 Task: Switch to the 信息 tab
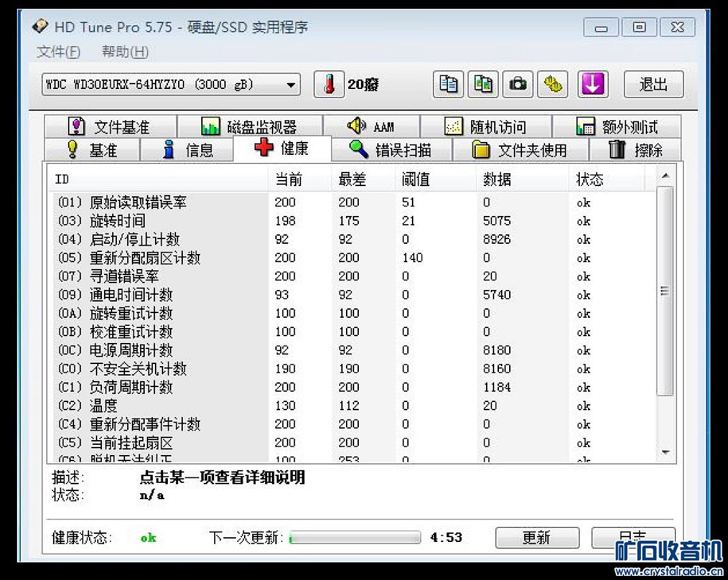click(187, 149)
